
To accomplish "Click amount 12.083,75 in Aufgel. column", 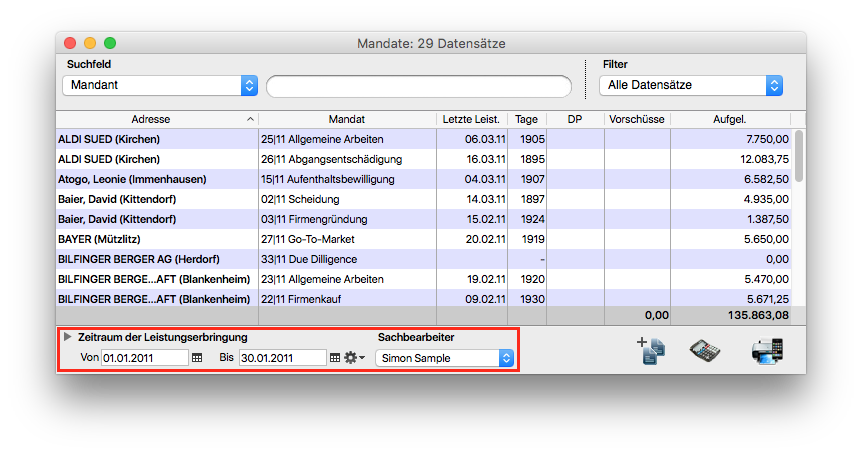I will 764,159.
